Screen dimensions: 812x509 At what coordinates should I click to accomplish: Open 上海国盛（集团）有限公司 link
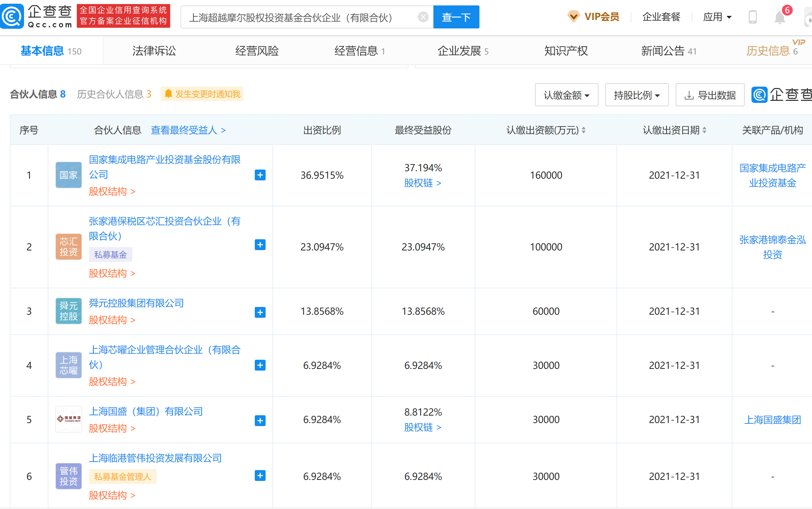(146, 411)
